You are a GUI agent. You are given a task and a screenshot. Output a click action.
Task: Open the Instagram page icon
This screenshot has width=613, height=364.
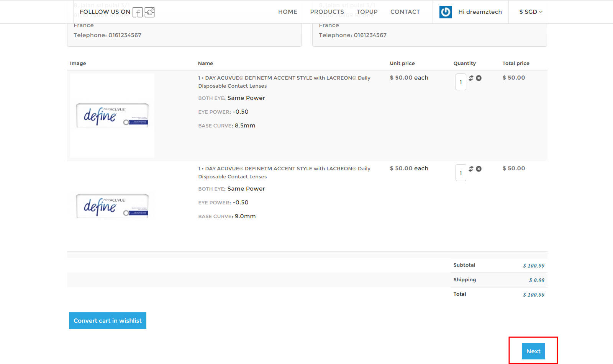(149, 12)
